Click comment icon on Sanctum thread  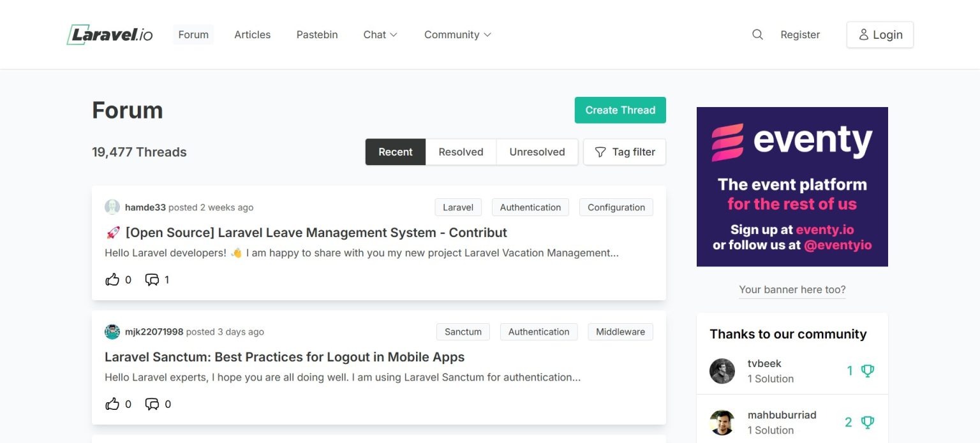(x=152, y=404)
